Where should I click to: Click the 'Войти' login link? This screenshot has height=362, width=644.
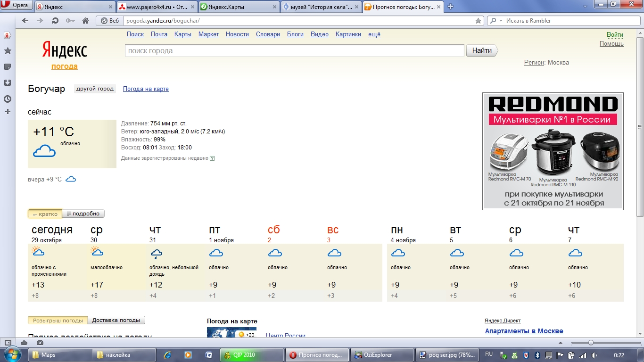pos(615,34)
